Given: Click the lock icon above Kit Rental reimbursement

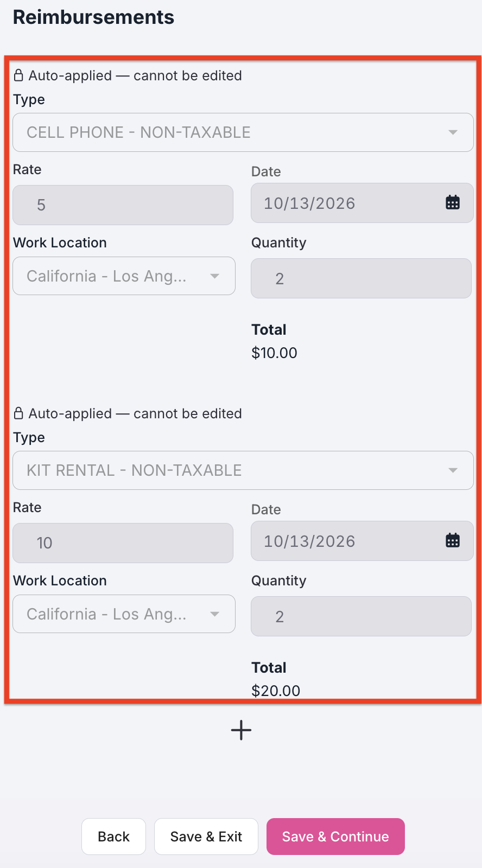Looking at the screenshot, I should click(x=18, y=413).
